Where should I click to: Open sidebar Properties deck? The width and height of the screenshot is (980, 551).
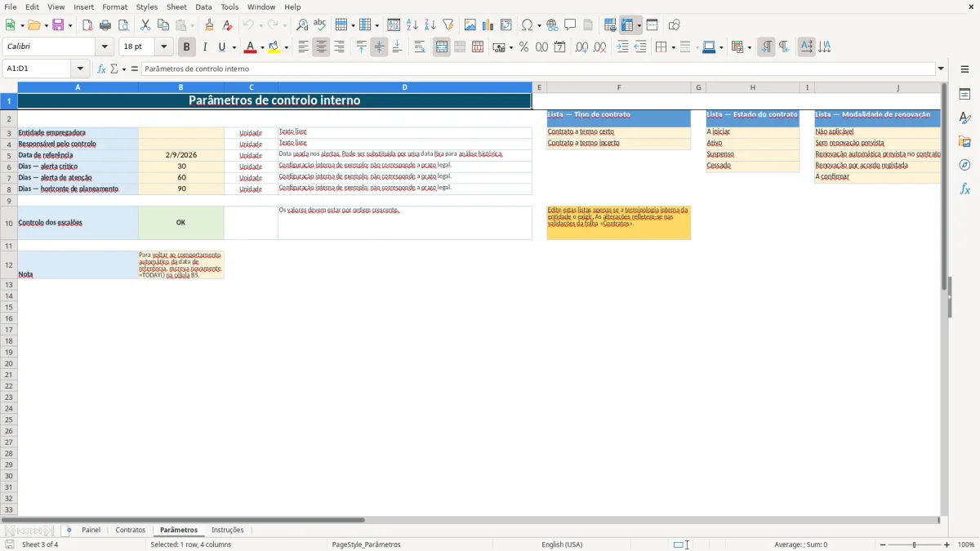964,94
